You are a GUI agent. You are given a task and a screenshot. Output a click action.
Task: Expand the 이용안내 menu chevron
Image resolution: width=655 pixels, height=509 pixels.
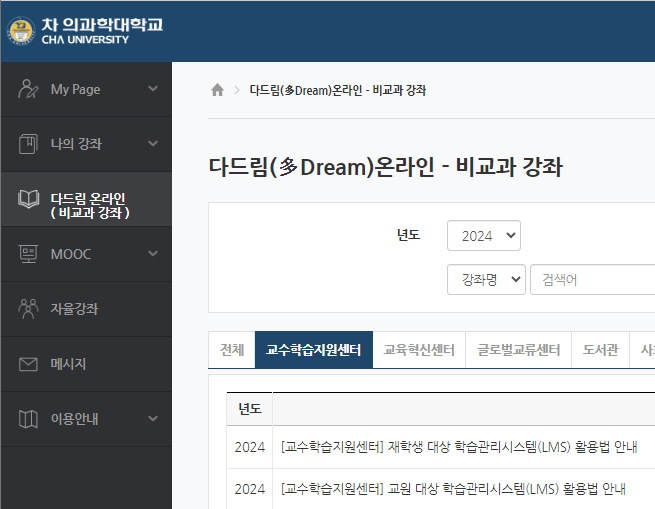pos(152,419)
